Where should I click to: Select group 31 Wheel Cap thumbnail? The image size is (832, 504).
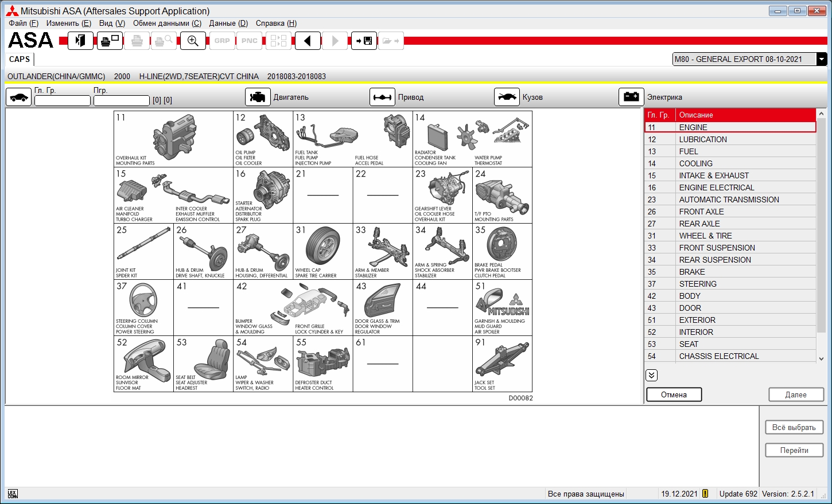click(323, 252)
